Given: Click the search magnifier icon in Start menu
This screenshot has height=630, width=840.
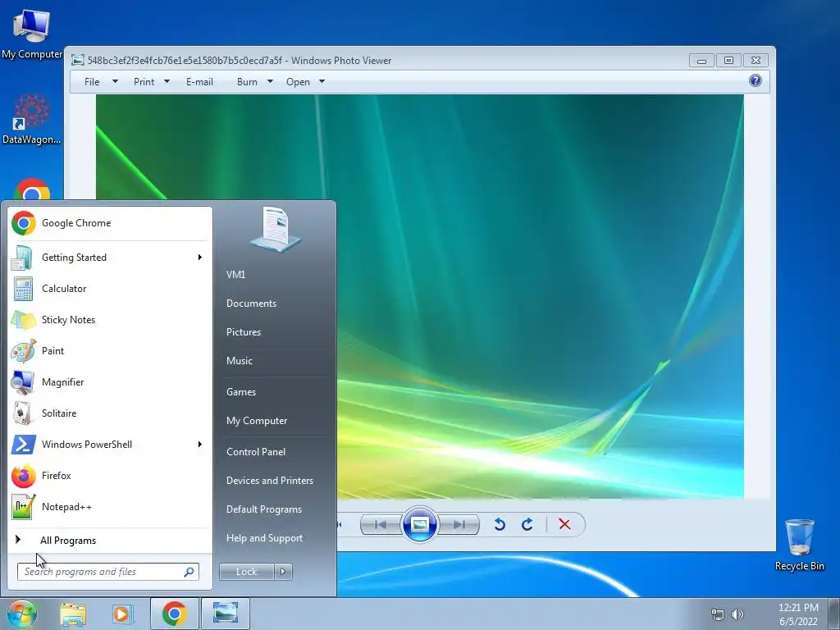Looking at the screenshot, I should tap(189, 572).
